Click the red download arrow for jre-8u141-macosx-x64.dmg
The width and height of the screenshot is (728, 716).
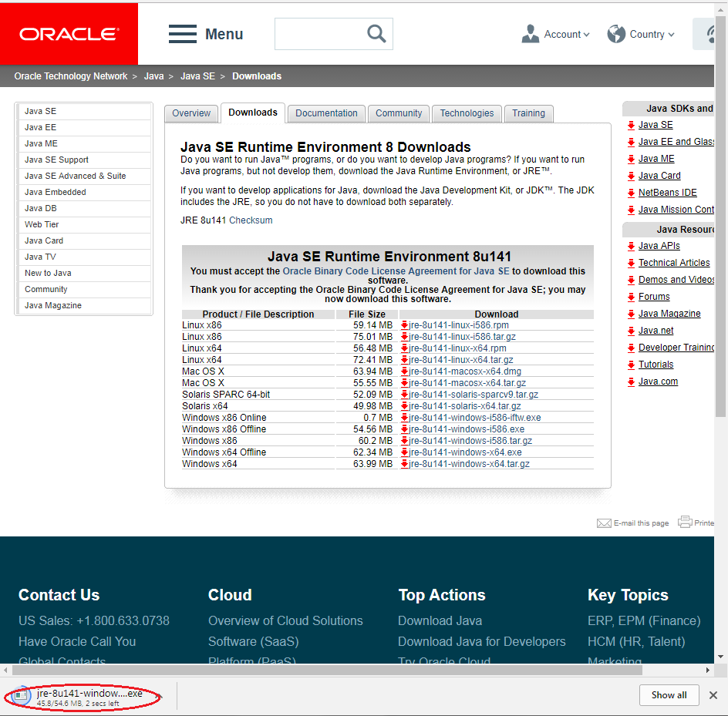click(x=404, y=371)
